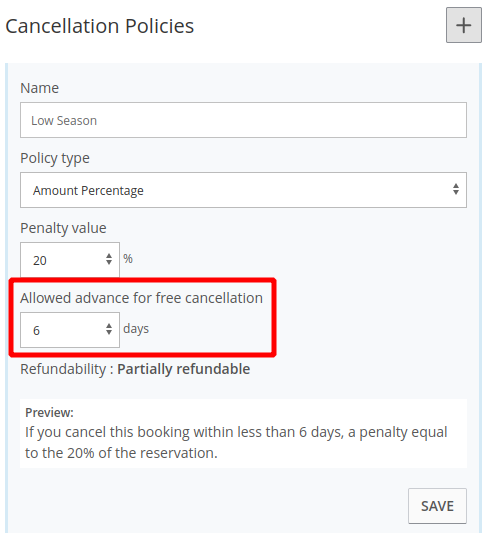Click the Policy type dropdown arrows
Screen dimensions: 489x533
pyautogui.click(x=456, y=189)
